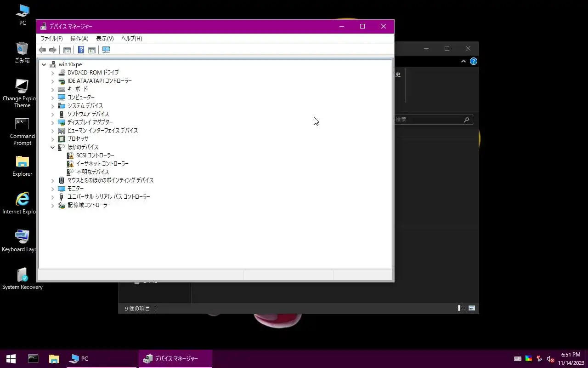Expand マウスとそのほかのポインティング デバイス node

[x=52, y=180]
